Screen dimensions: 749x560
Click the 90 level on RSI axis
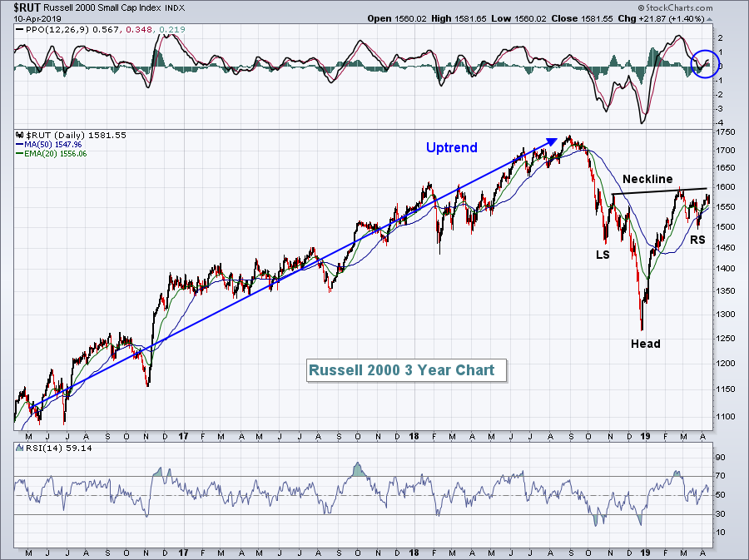point(721,458)
